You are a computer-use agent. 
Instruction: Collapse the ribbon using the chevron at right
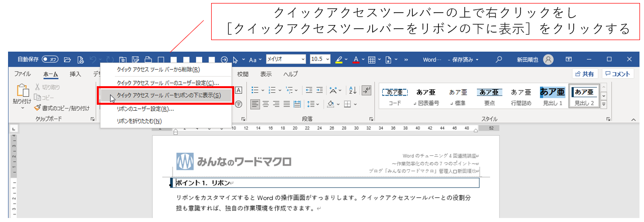click(x=633, y=120)
